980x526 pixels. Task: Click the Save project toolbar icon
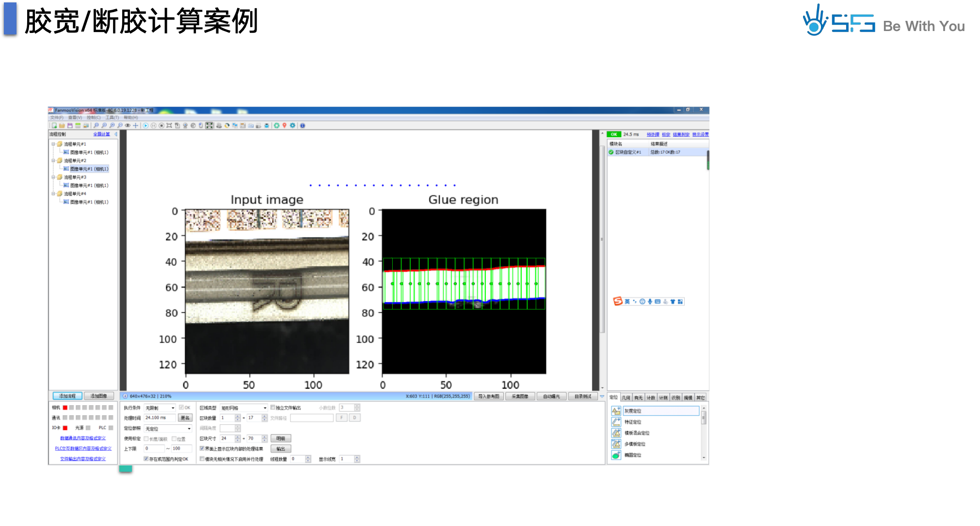point(70,126)
